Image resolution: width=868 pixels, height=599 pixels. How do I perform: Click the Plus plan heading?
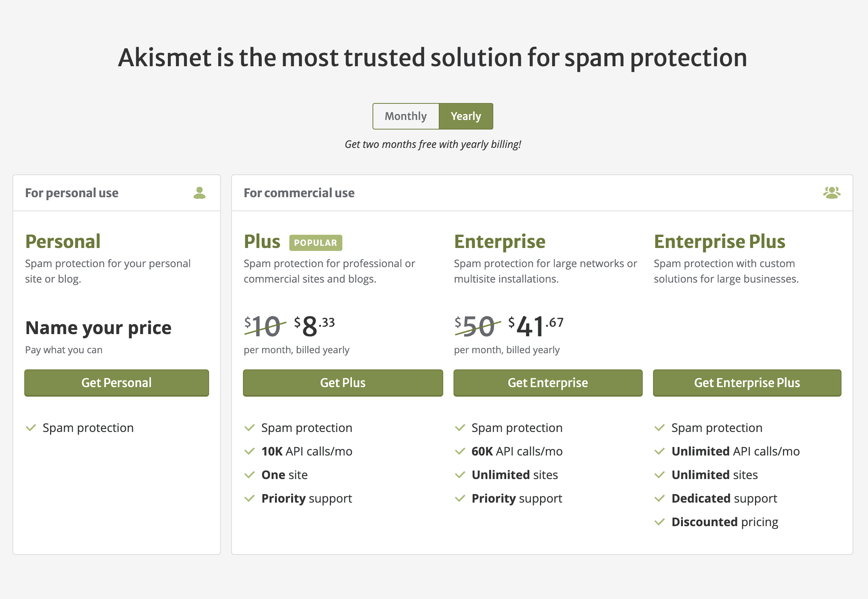click(x=262, y=241)
